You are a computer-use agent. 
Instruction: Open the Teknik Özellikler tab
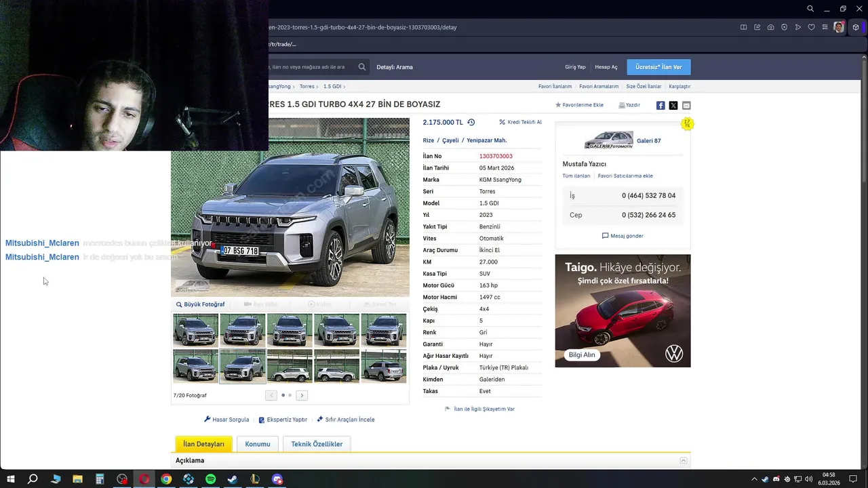pos(317,444)
